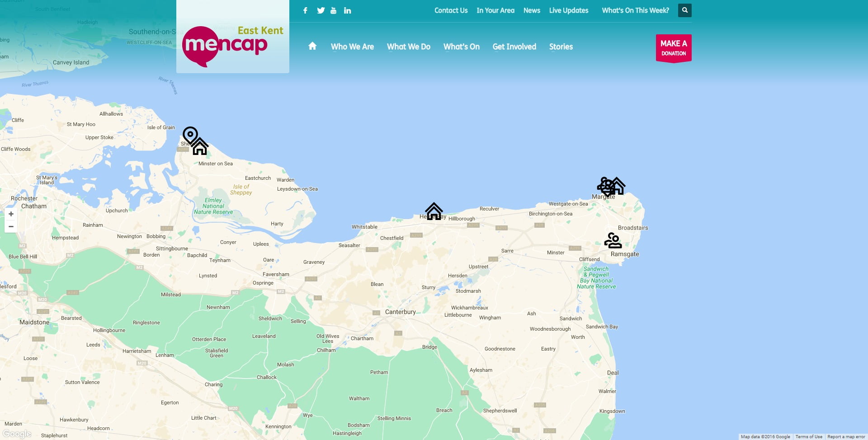Open the map Terms of Use link

click(x=809, y=437)
